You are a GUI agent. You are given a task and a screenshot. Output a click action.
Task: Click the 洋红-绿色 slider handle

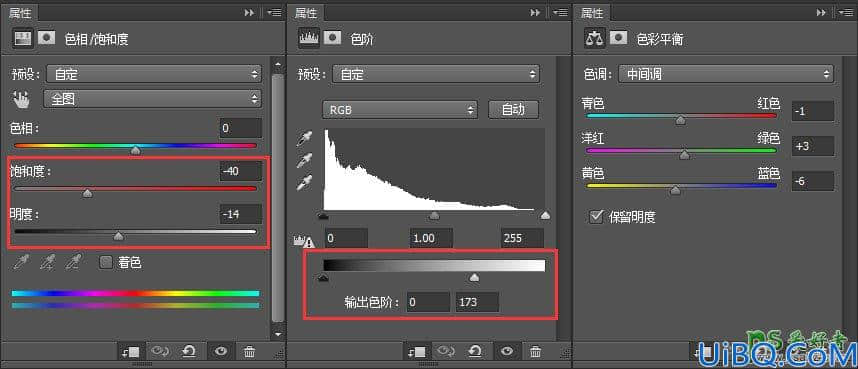click(685, 155)
